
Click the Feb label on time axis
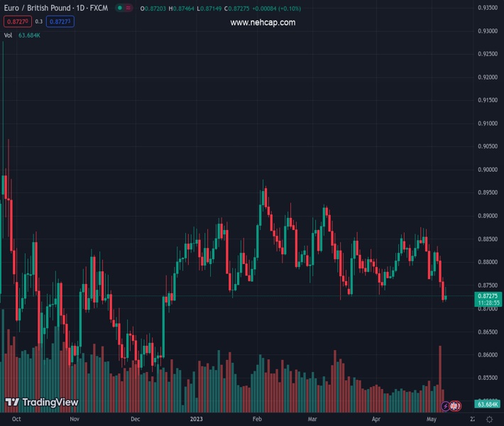point(258,419)
